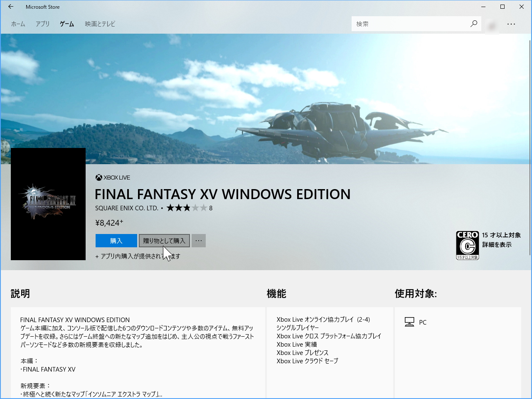Open the "..." see more menu in titlebar
This screenshot has width=532, height=399.
(x=511, y=24)
